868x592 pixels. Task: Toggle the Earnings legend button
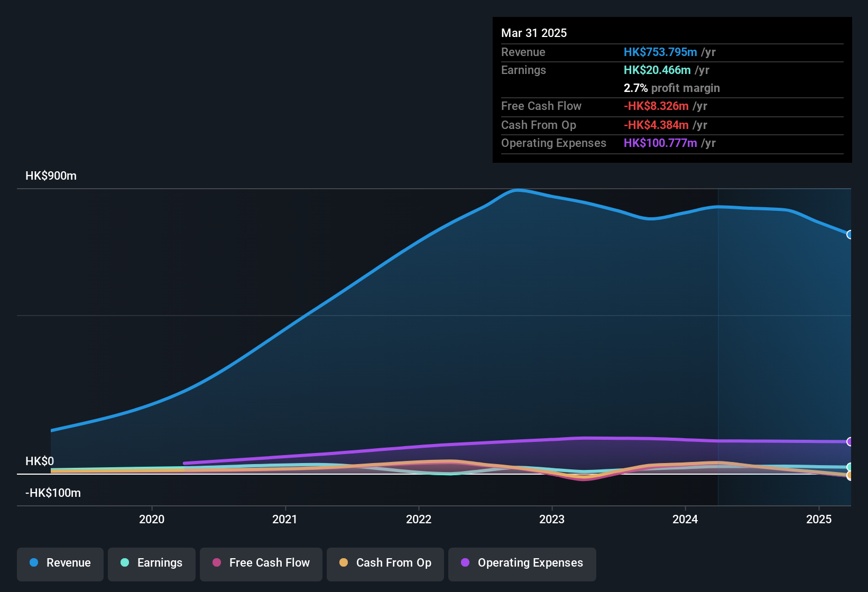point(152,564)
